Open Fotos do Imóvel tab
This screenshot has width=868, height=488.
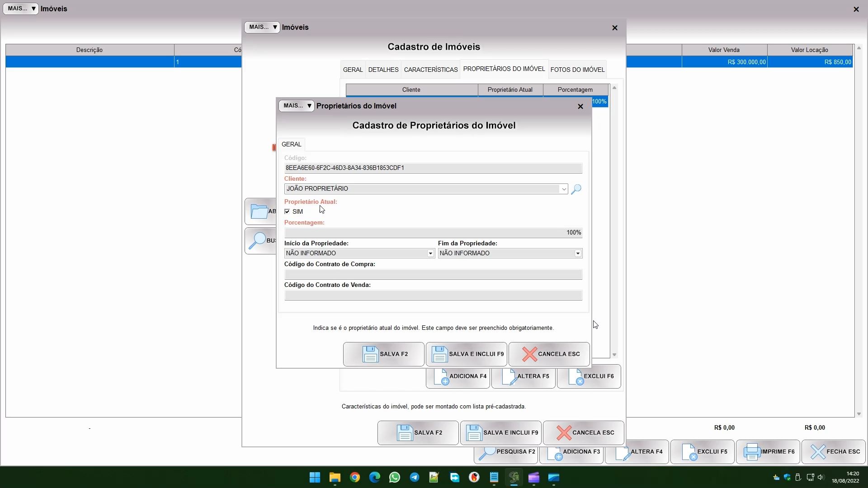click(577, 70)
